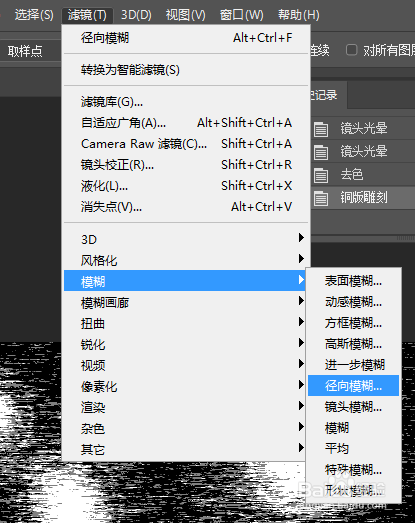Choose 方框模糊... in blur submenu
Screen dimensions: 415x523
point(353,323)
